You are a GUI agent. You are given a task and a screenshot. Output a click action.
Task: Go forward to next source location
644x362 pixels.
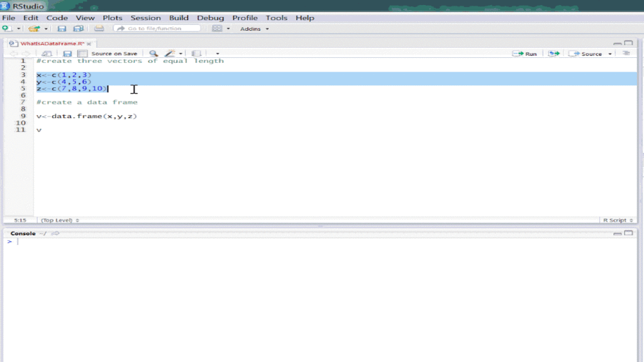pyautogui.click(x=26, y=53)
